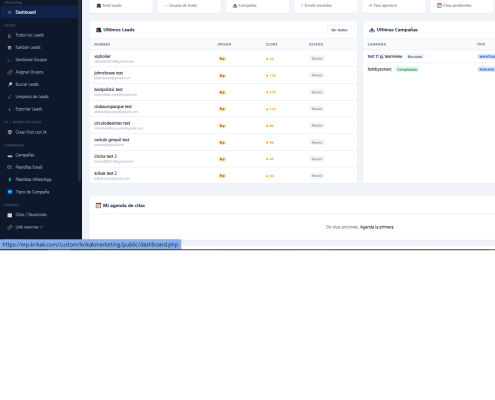Image resolution: width=495 pixels, height=400 pixels.
Task: Click the Gestionar Grupos icon
Action: [x=9, y=60]
